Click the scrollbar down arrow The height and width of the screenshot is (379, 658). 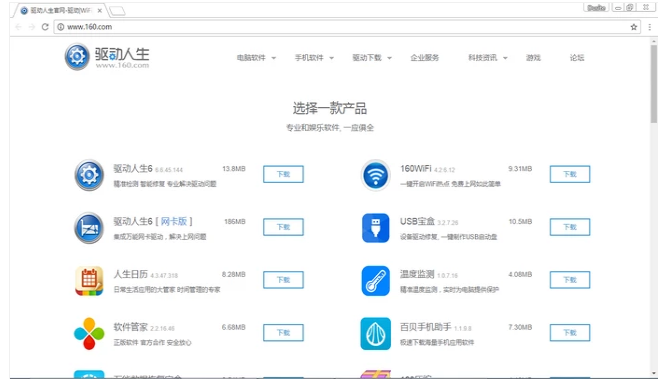coord(654,373)
